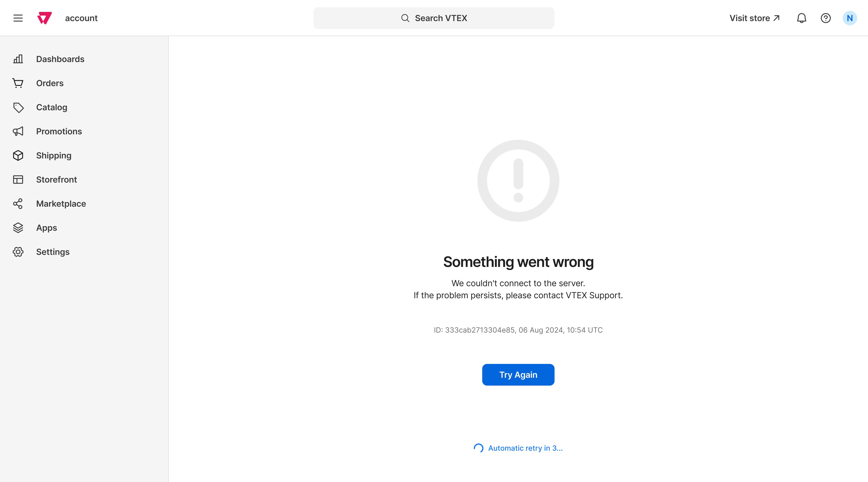Open Catalog via the tag icon

point(18,107)
